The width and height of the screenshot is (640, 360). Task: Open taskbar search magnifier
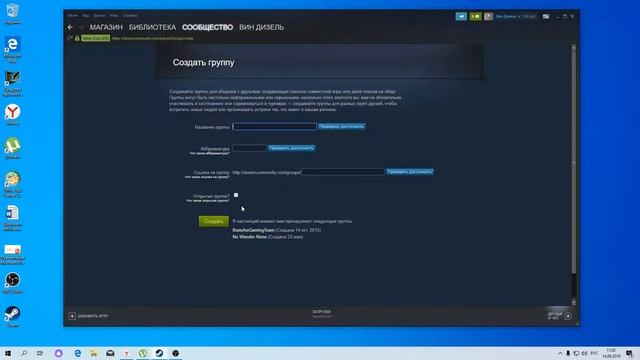click(x=24, y=353)
